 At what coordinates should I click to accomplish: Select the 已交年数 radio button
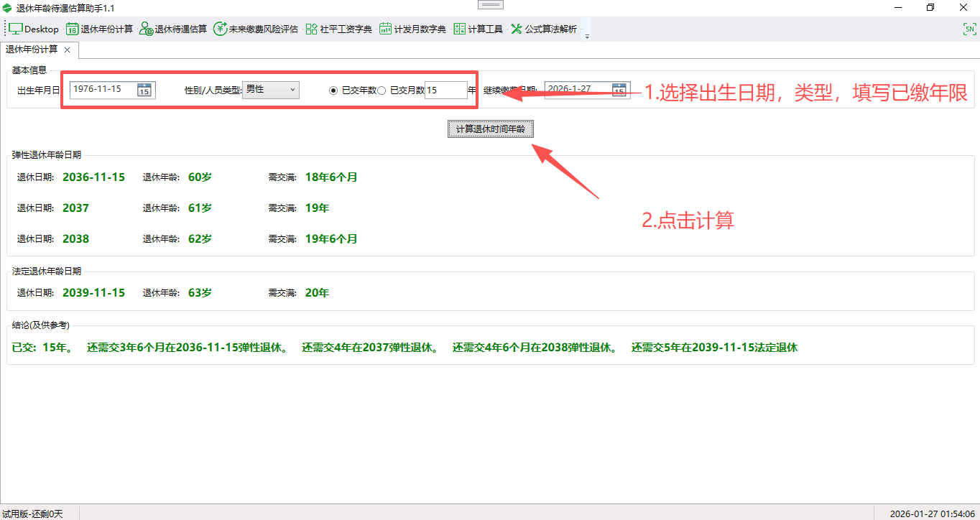pos(332,90)
